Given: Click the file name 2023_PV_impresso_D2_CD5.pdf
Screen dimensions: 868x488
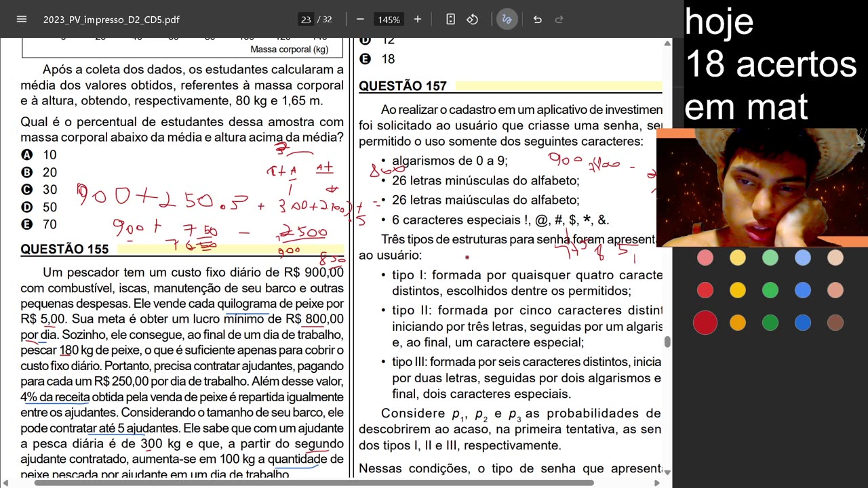Looking at the screenshot, I should pos(111,20).
